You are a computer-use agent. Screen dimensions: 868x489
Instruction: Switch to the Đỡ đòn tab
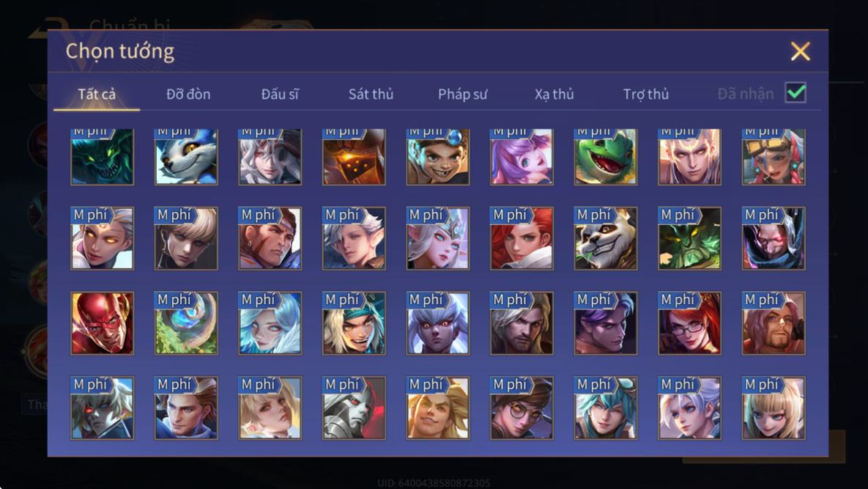click(188, 94)
